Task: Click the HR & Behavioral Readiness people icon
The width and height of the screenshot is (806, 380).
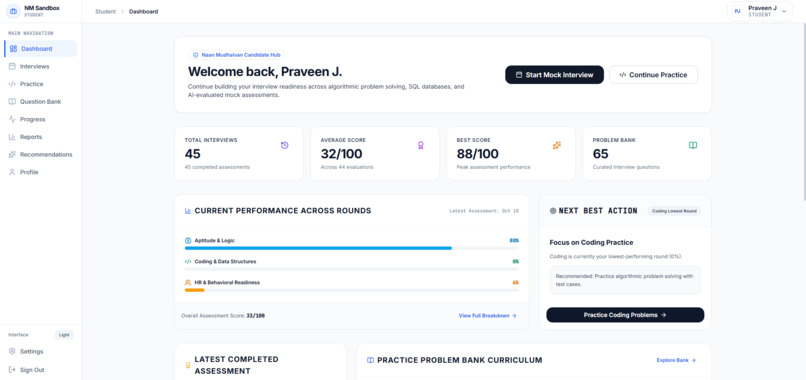Action: point(188,282)
